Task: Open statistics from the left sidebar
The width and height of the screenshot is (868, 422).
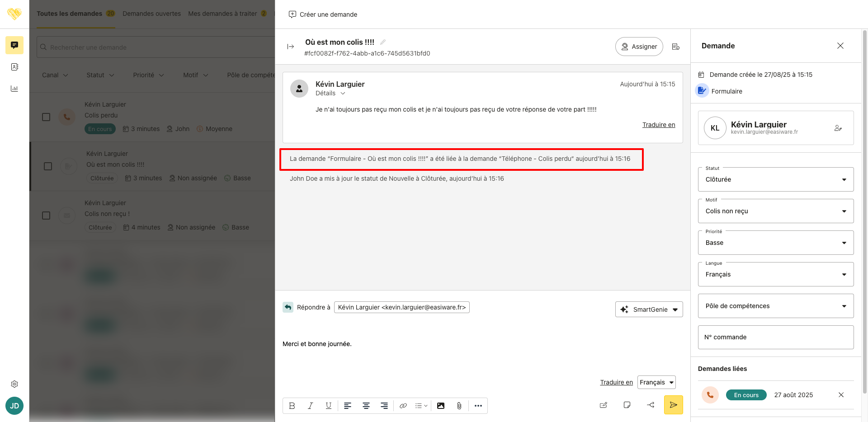Action: coord(14,89)
